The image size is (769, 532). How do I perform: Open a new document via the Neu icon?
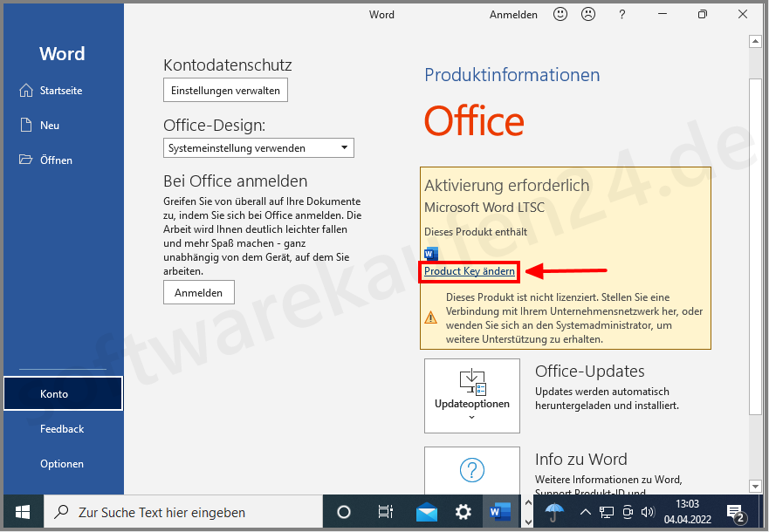click(x=27, y=125)
